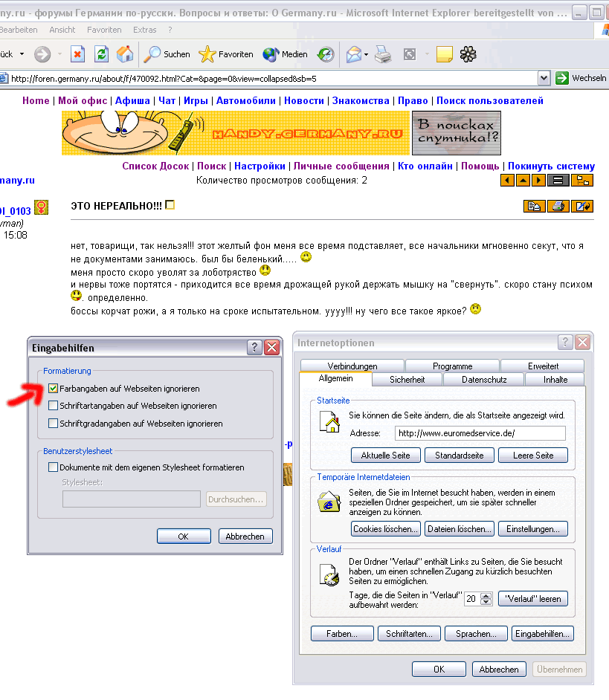Click the Stop loading toolbar icon
This screenshot has width=609, height=700.
78,54
